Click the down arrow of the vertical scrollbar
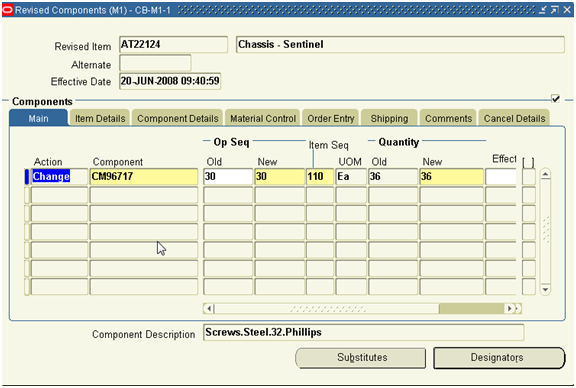The height and width of the screenshot is (388, 576). pyautogui.click(x=546, y=289)
